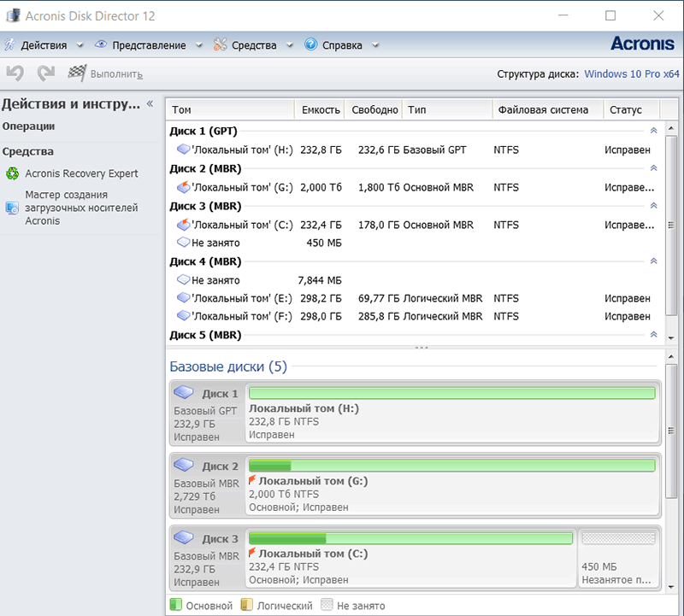Select row 'Локальный том' (F:)

pyautogui.click(x=415, y=316)
